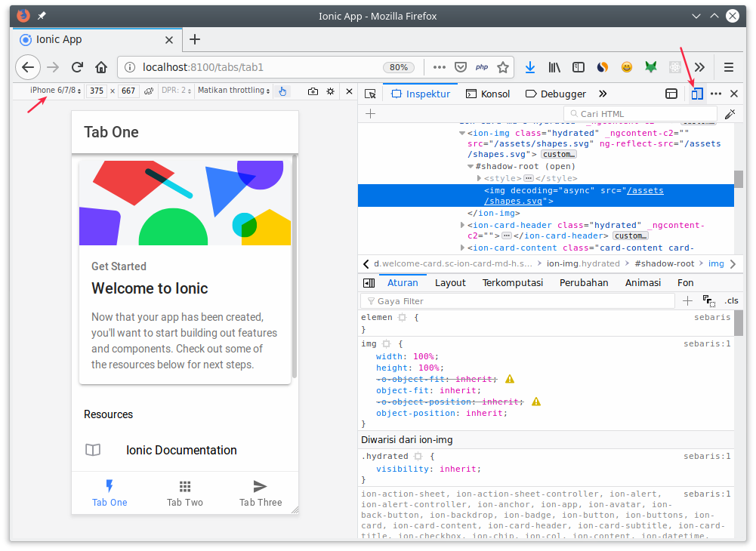Change devtools docking with the pane icon
756x551 pixels.
671,93
